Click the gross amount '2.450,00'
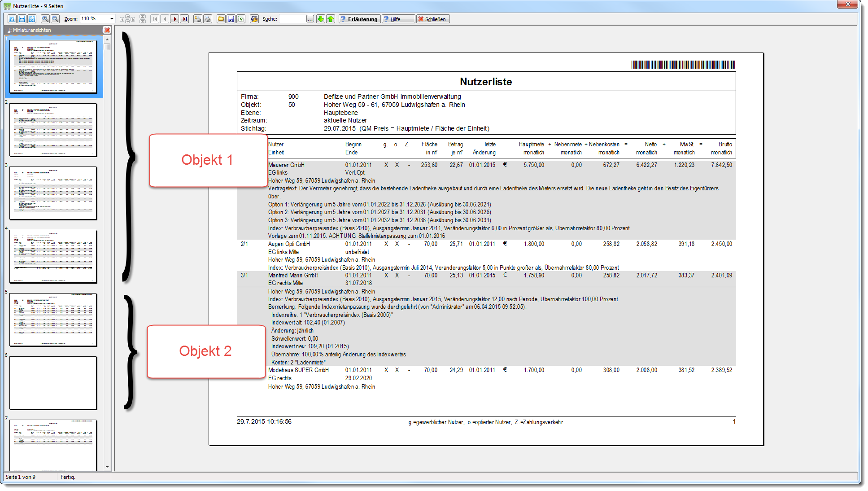Image resolution: width=868 pixels, height=491 pixels. 721,244
